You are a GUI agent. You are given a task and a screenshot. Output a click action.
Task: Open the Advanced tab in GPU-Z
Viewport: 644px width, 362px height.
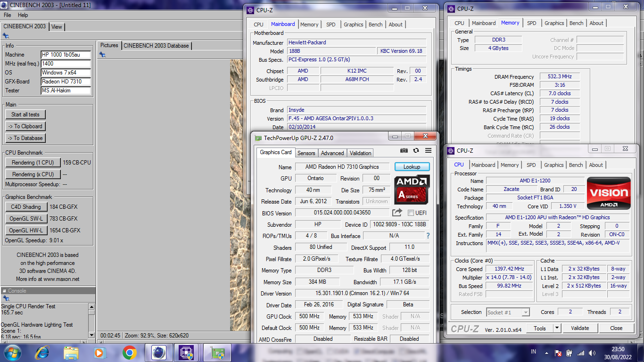click(x=332, y=153)
